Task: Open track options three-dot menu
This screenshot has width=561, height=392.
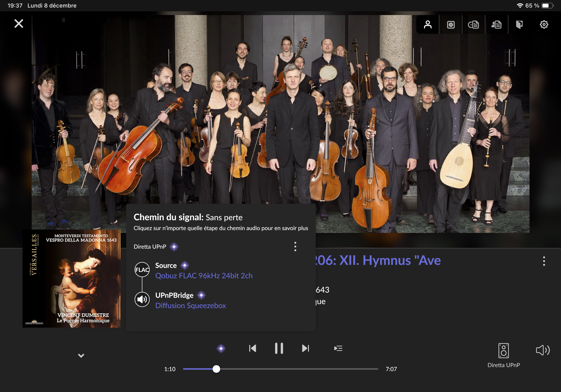Action: (544, 261)
